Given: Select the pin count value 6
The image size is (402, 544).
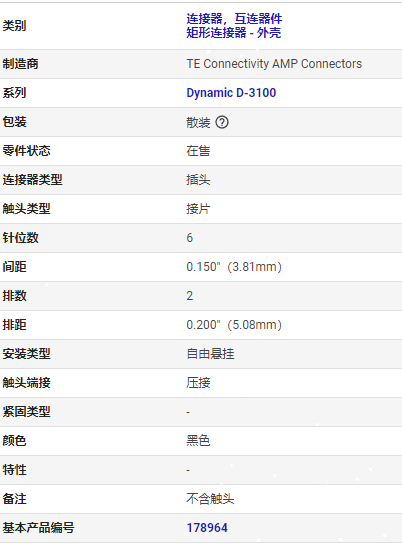Looking at the screenshot, I should pyautogui.click(x=189, y=238).
